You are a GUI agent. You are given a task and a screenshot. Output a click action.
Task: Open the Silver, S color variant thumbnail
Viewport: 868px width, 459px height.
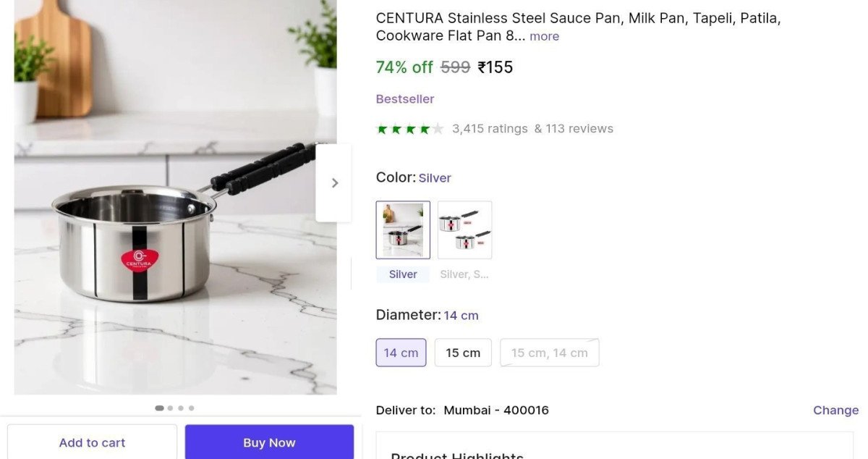click(x=464, y=230)
